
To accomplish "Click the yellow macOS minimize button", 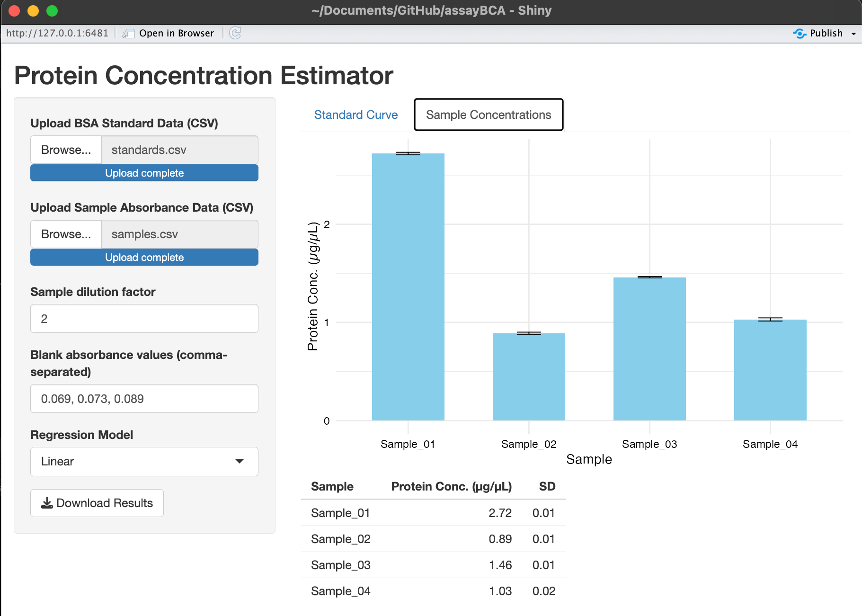I will point(33,11).
